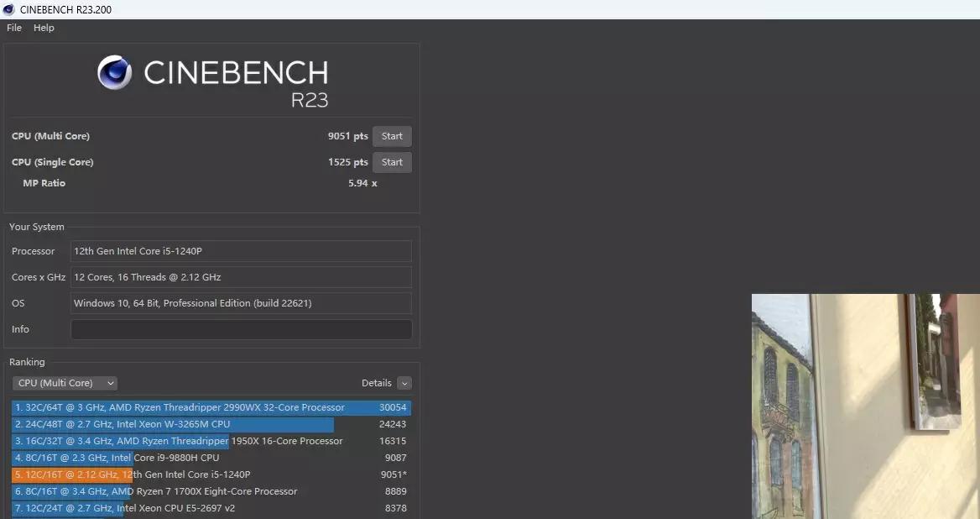The image size is (980, 519).
Task: Click the 9051 pts multi core score
Action: pyautogui.click(x=348, y=136)
